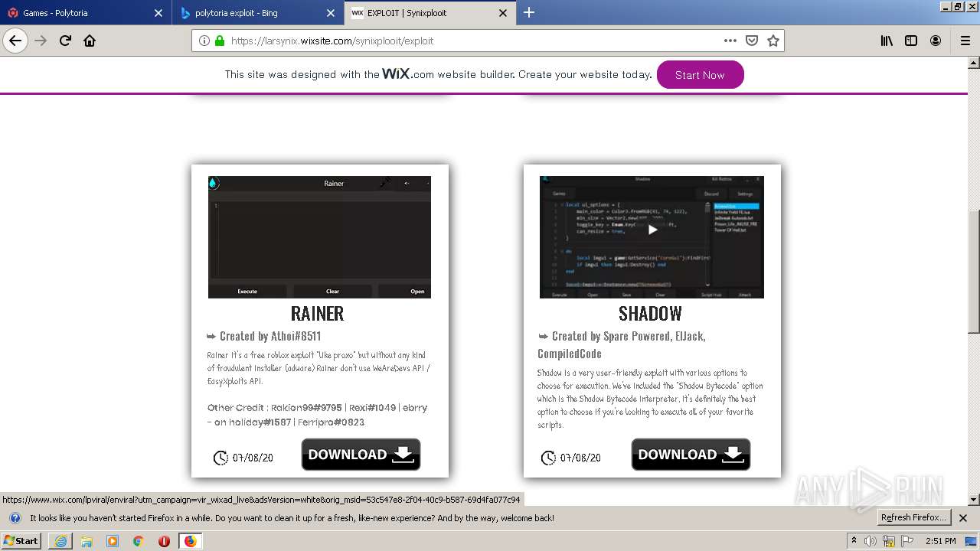
Task: Click the Shadow date 07/08/20
Action: [x=580, y=458]
